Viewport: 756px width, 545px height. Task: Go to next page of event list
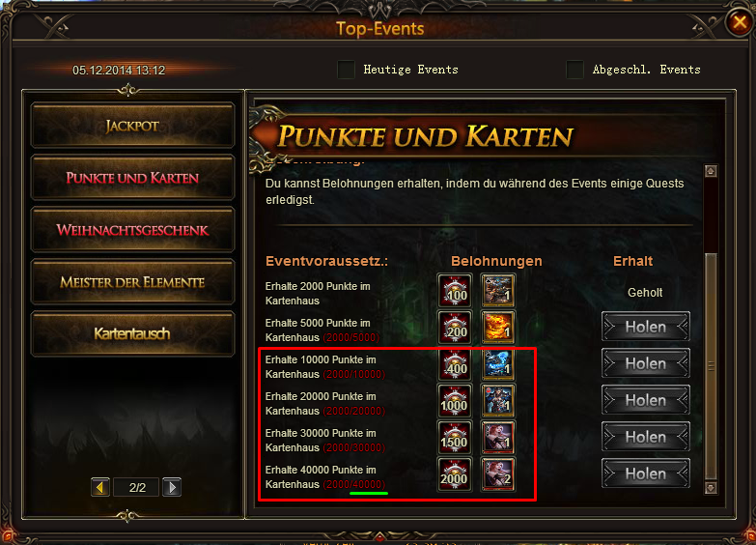pyautogui.click(x=172, y=487)
